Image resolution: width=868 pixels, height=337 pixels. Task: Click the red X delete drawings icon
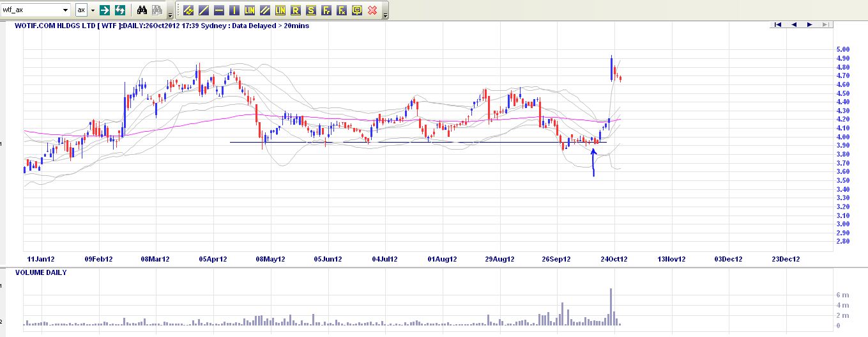pos(372,10)
